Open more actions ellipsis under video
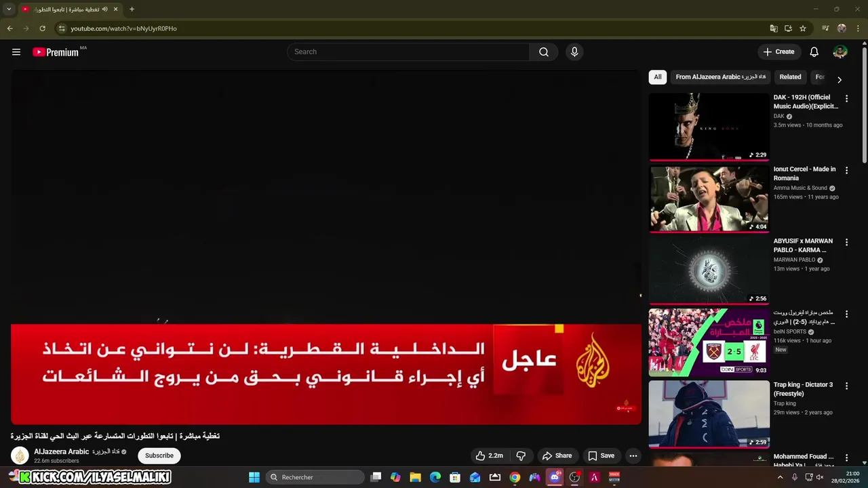 (633, 455)
